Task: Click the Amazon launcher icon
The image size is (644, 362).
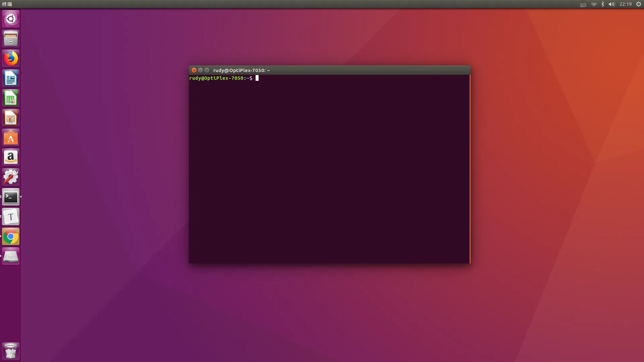Action: [x=11, y=157]
